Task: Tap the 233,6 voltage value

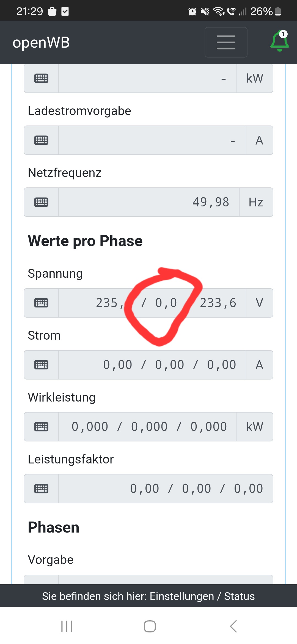Action: pos(218,303)
